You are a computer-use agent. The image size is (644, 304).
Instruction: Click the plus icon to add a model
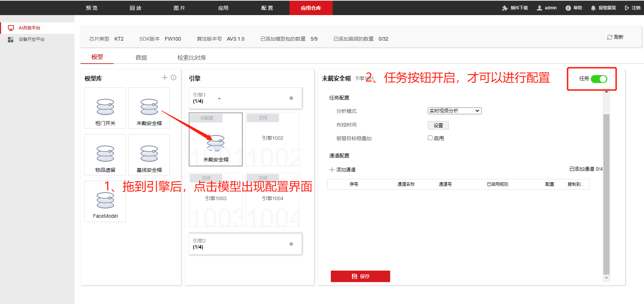pyautogui.click(x=165, y=78)
